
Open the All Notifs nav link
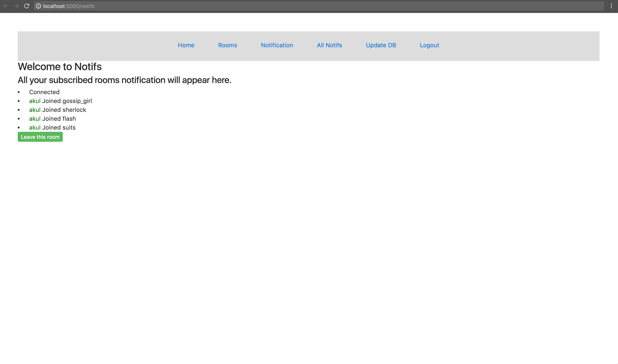pos(329,45)
